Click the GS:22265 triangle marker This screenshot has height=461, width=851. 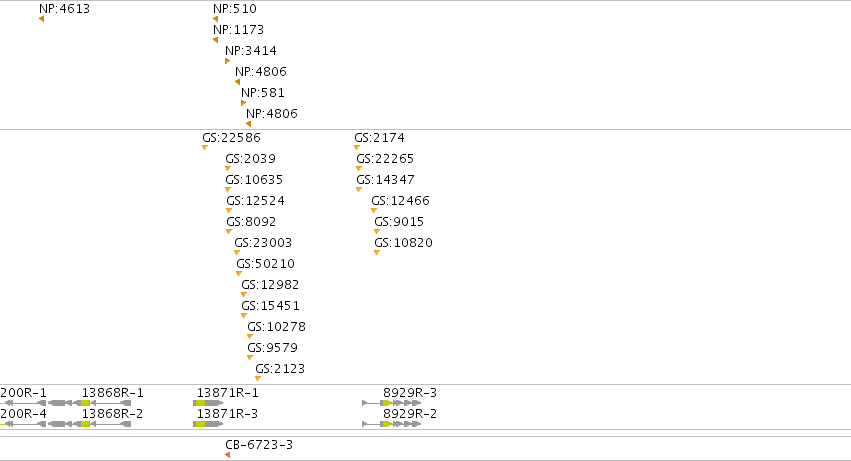(x=359, y=169)
